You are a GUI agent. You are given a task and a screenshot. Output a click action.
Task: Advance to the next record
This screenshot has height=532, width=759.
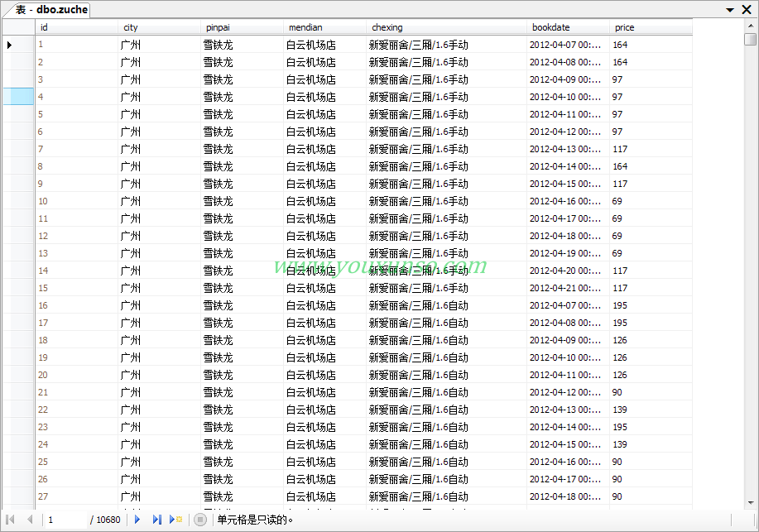pos(137,520)
